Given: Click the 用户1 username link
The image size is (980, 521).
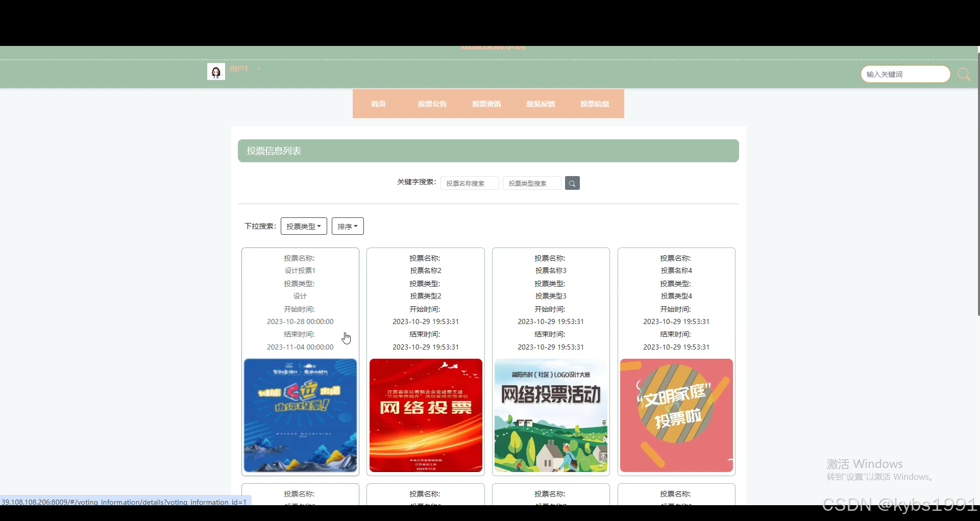Looking at the screenshot, I should click(x=239, y=68).
